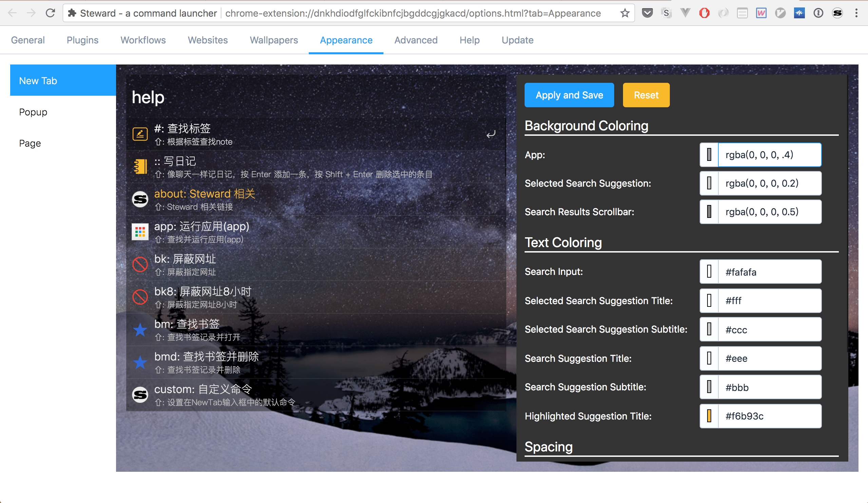Click the diary (::) plugin icon
Screen dimensions: 868x503
(140, 166)
